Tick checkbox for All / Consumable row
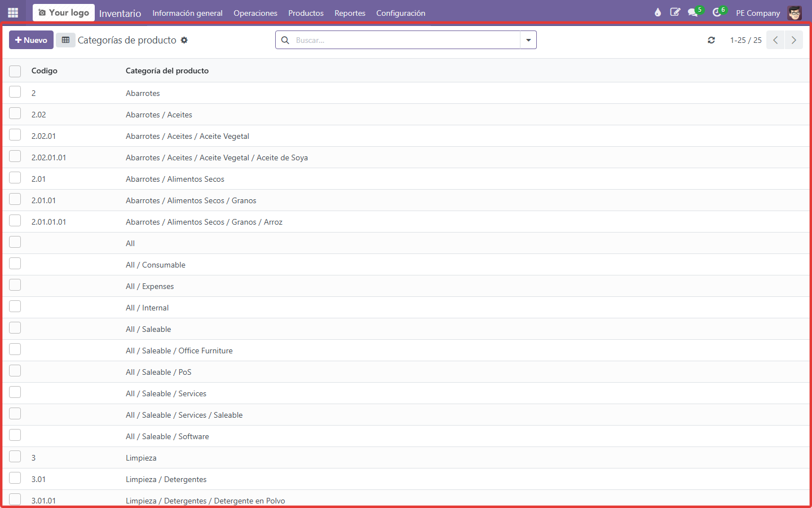 (x=15, y=264)
